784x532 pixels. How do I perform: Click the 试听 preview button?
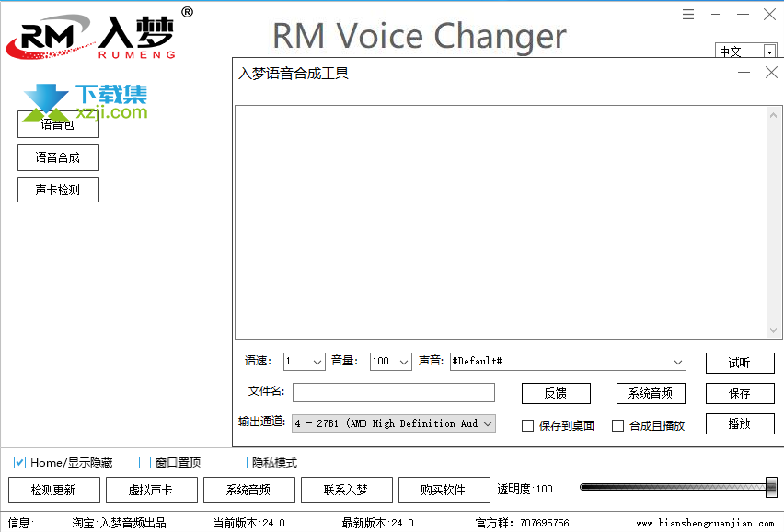coord(740,363)
